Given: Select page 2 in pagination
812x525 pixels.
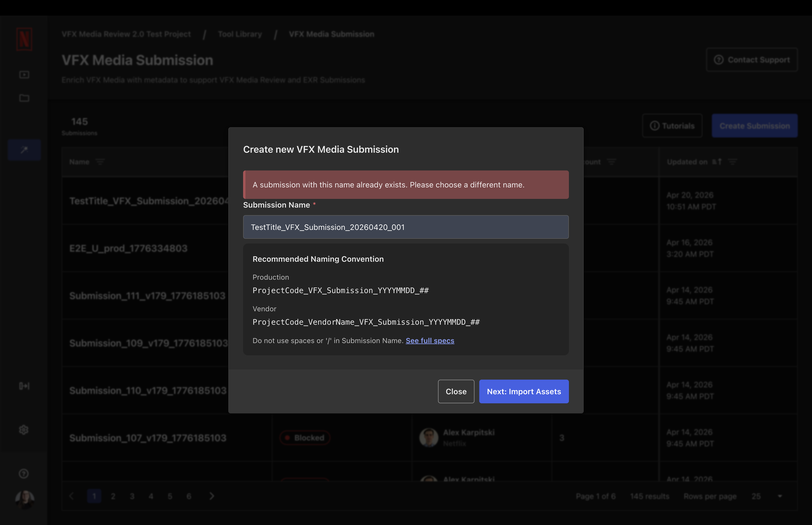Looking at the screenshot, I should [113, 496].
